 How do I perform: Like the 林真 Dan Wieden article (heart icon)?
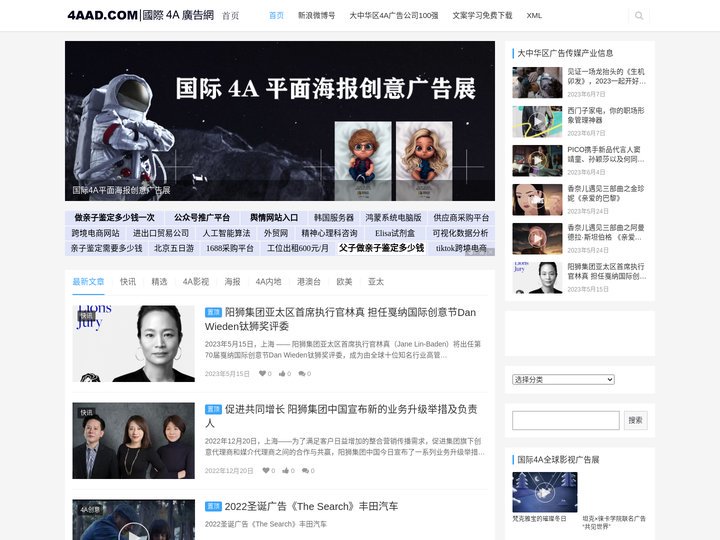[262, 373]
